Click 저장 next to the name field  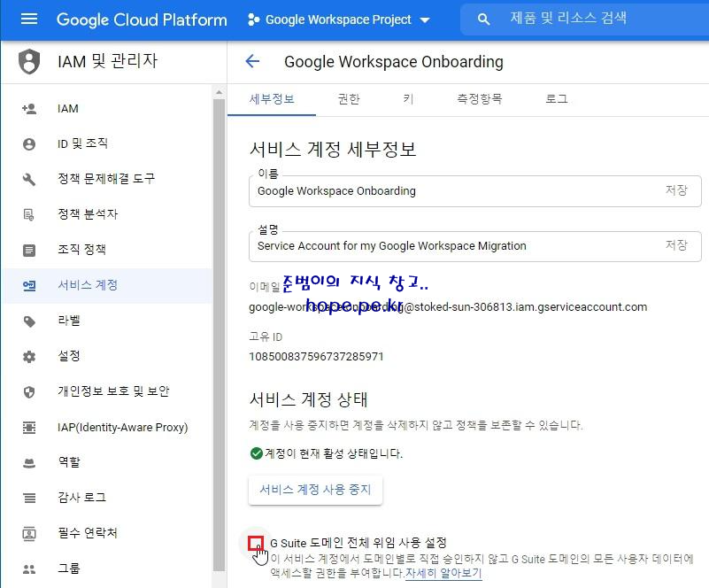(676, 190)
